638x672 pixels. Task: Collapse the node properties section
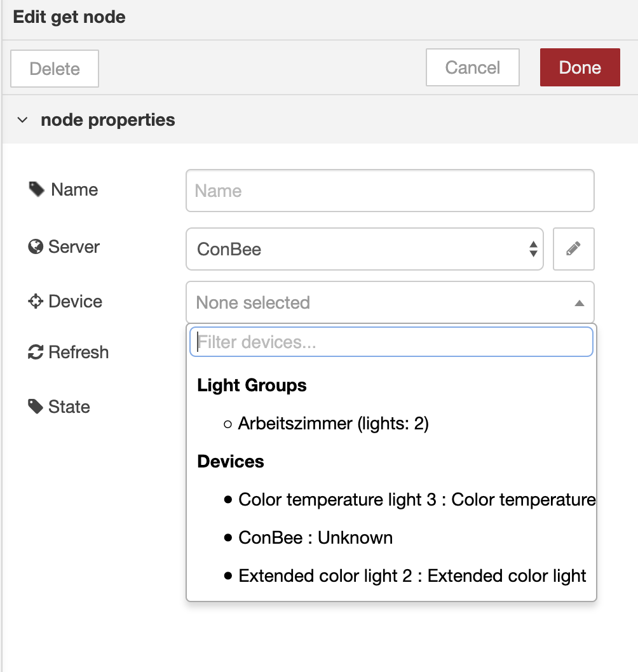(x=23, y=119)
